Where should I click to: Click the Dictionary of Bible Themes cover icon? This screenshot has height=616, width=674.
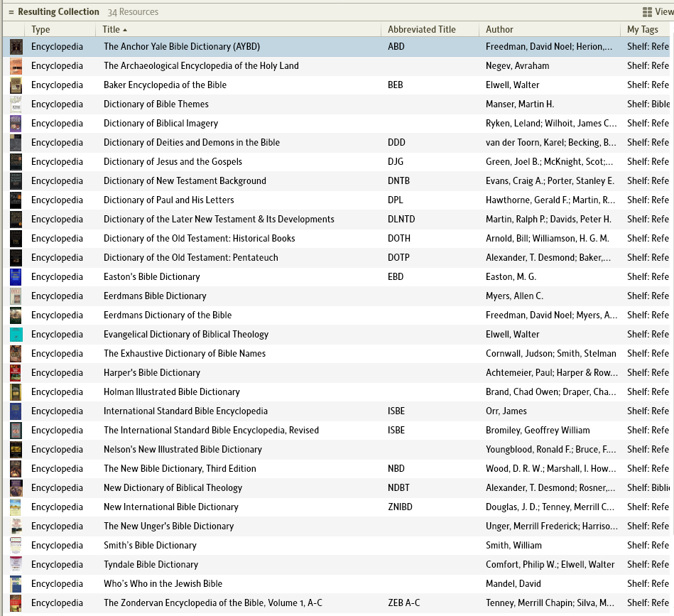pyautogui.click(x=16, y=104)
